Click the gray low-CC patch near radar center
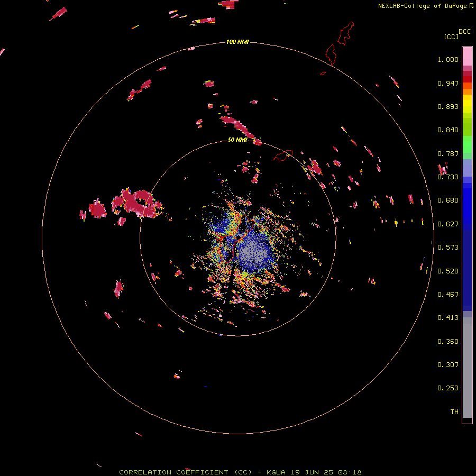476x476 pixels. tap(253, 253)
